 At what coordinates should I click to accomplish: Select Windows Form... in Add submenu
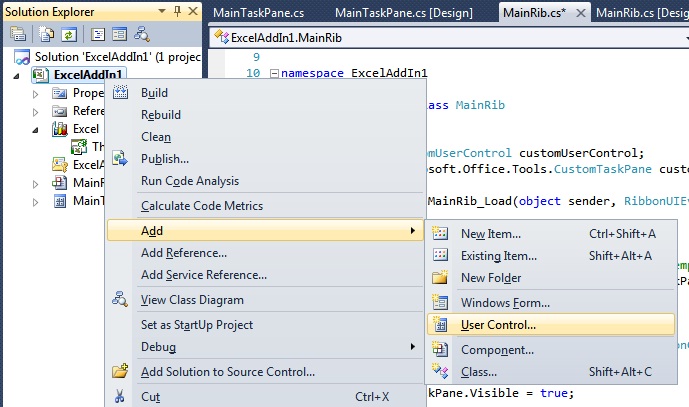551,303
